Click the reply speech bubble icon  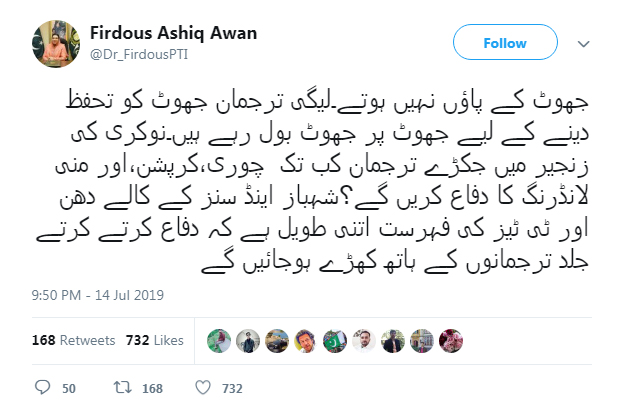coord(42,388)
